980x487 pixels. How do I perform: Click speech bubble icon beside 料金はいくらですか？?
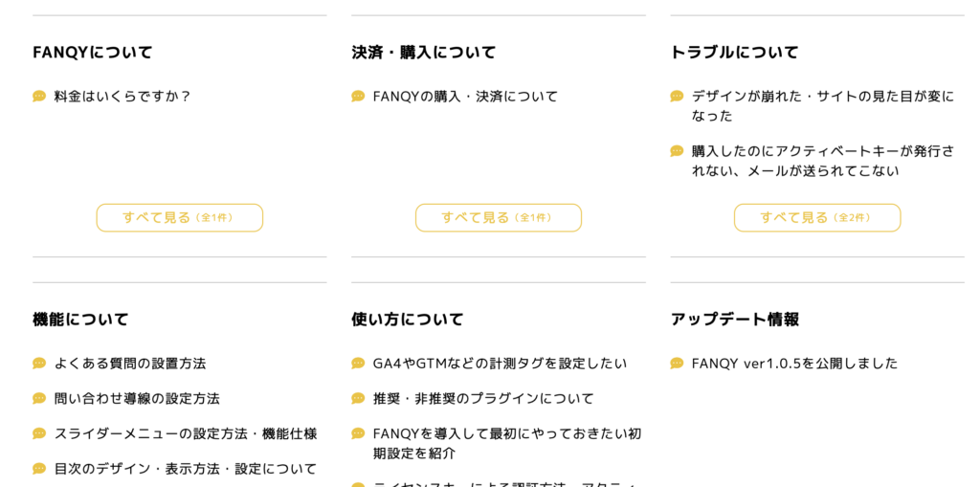(39, 96)
